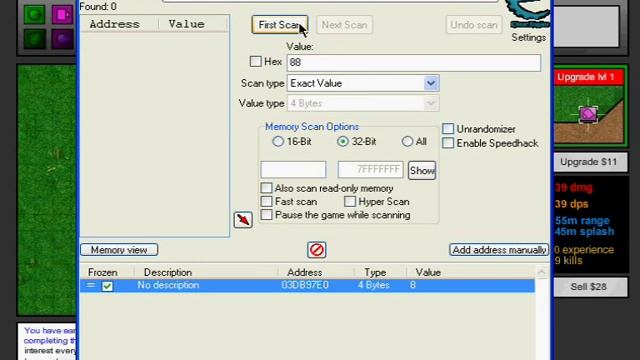Click the 4 Bytes type cell
Viewport: 640px width, 360px height.
click(374, 285)
